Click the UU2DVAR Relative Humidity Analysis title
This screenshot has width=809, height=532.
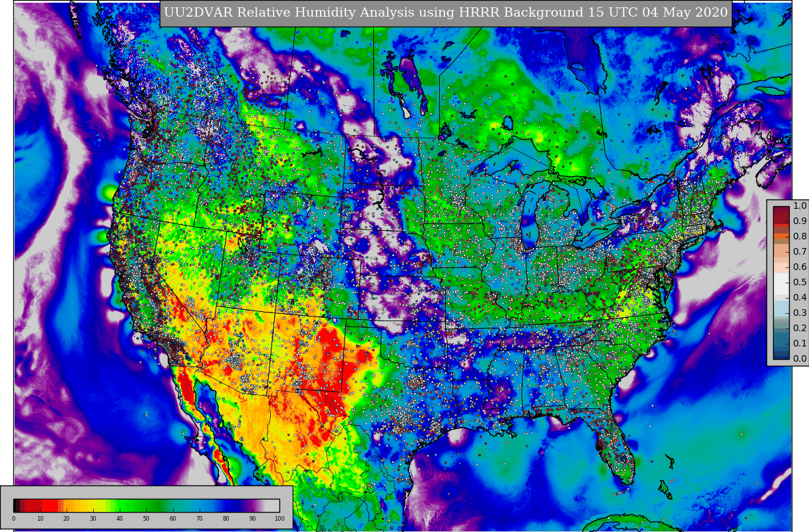(446, 13)
